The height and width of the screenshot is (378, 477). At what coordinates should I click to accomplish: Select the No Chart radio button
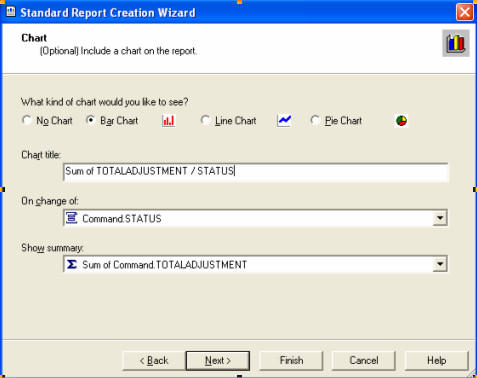[x=27, y=120]
